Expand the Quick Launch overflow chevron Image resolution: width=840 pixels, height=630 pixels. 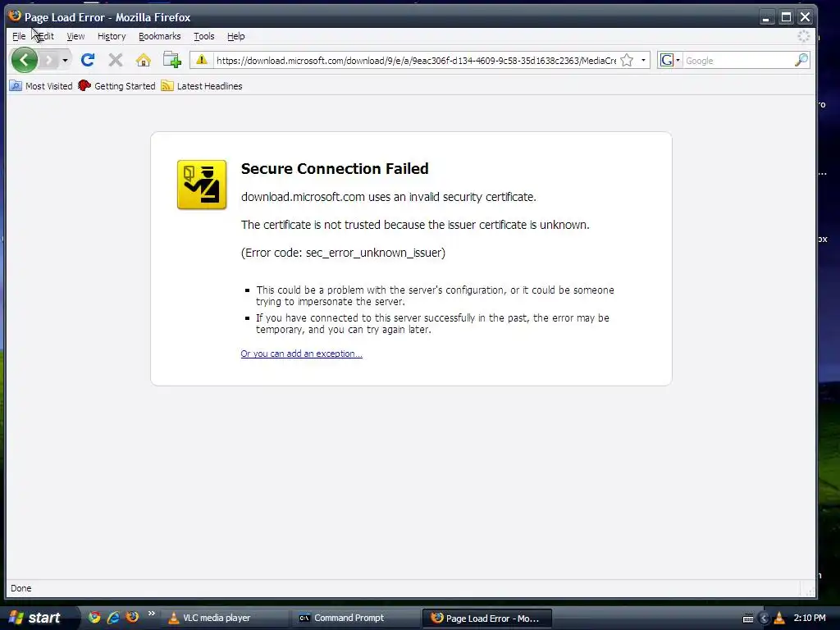pyautogui.click(x=151, y=614)
